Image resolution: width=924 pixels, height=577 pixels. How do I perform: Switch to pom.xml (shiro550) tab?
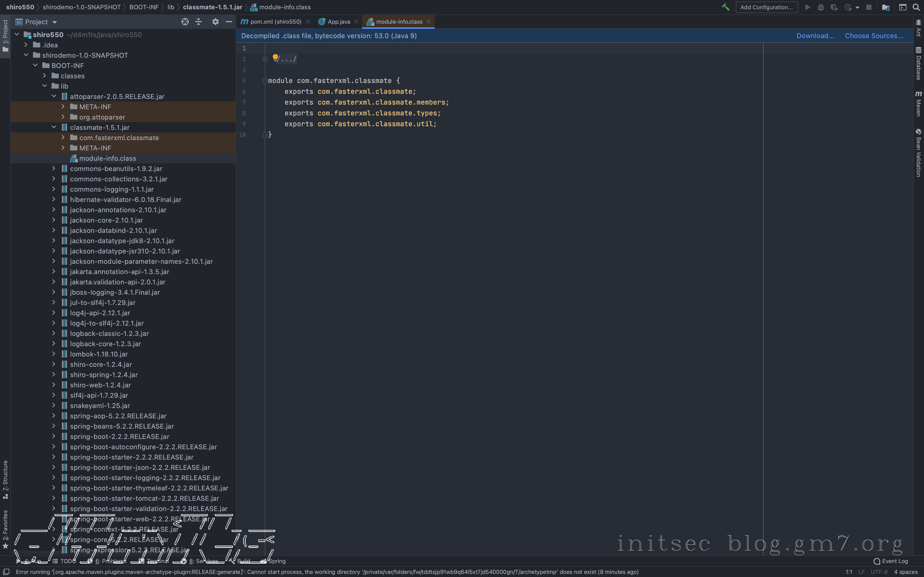(x=275, y=22)
